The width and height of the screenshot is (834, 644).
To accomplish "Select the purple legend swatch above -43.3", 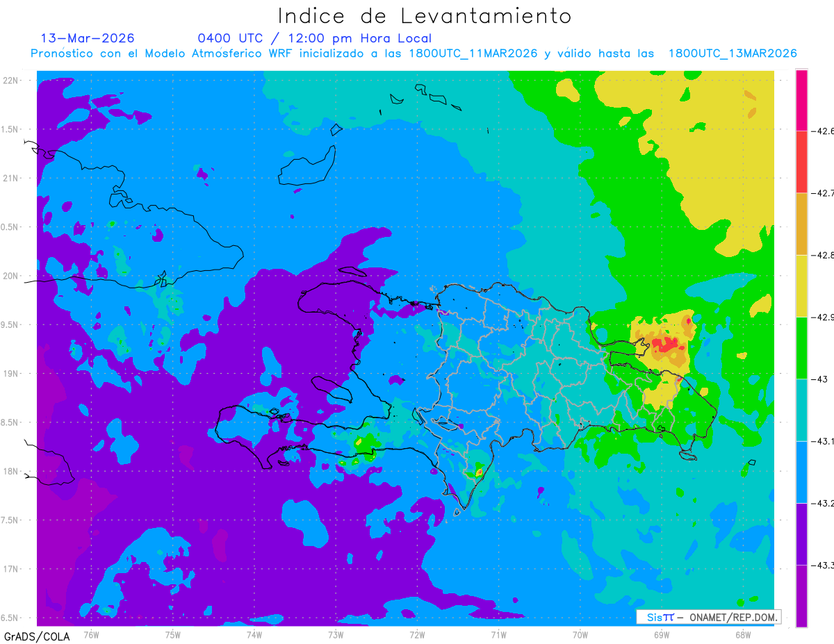I will tap(801, 534).
